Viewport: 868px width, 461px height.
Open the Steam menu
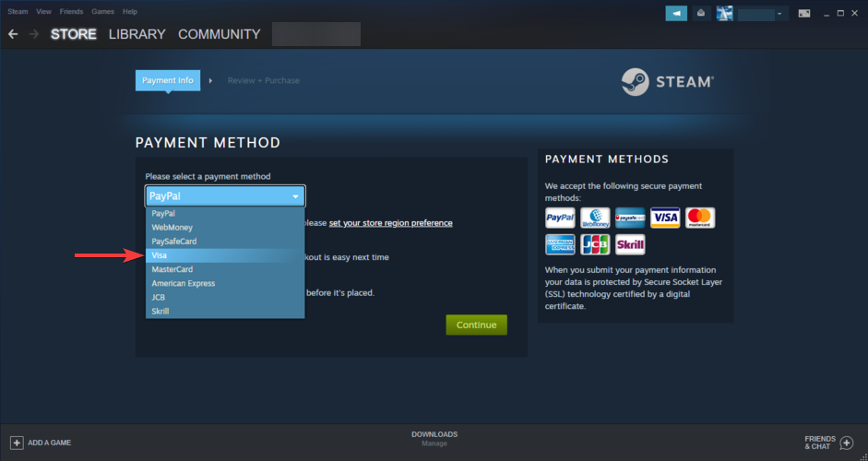(x=18, y=12)
